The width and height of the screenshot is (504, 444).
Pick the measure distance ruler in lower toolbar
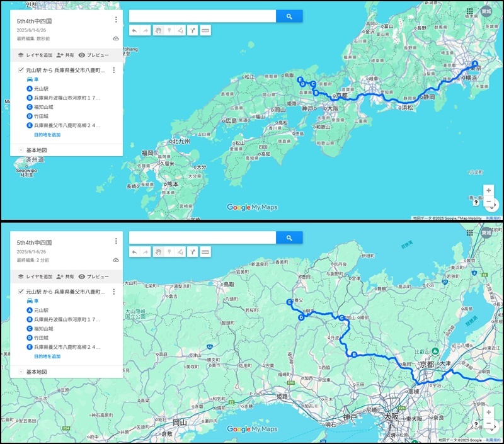[x=205, y=252]
